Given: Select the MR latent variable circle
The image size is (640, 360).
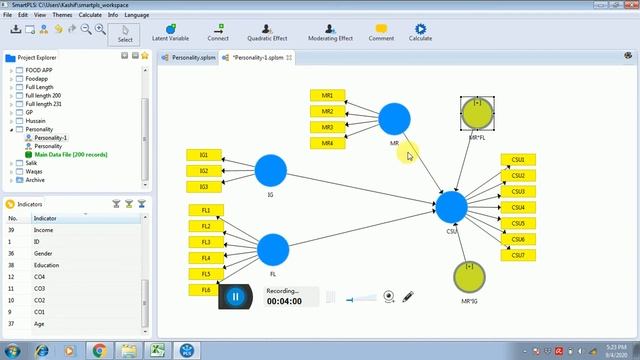Looking at the screenshot, I should (394, 119).
